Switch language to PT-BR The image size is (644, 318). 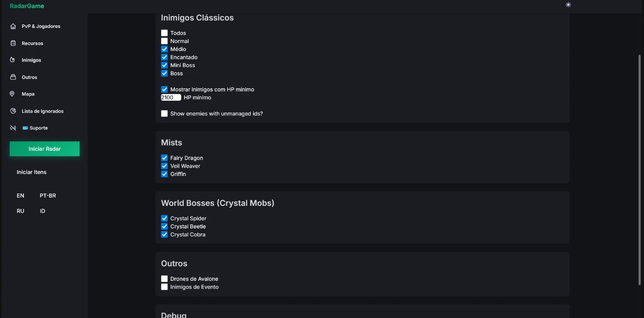pos(47,195)
